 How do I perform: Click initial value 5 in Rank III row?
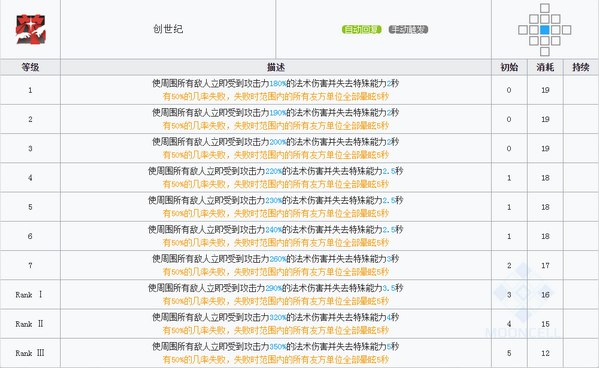(x=509, y=353)
